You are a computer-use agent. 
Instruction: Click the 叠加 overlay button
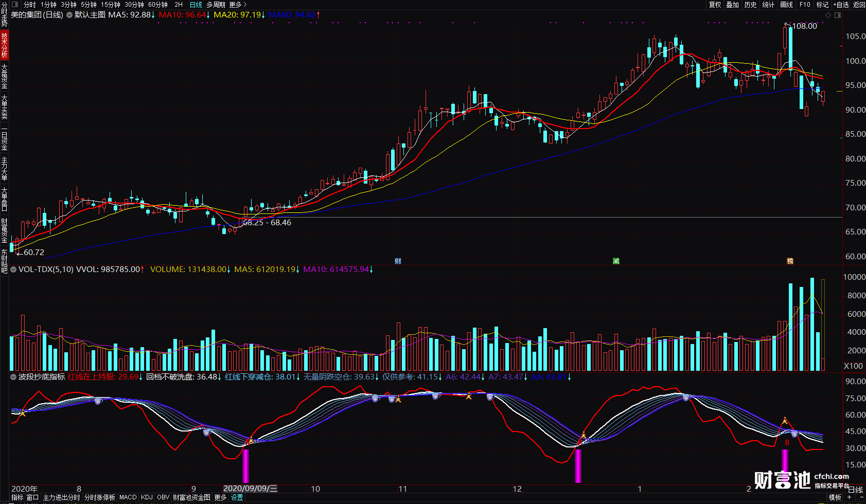click(x=733, y=5)
